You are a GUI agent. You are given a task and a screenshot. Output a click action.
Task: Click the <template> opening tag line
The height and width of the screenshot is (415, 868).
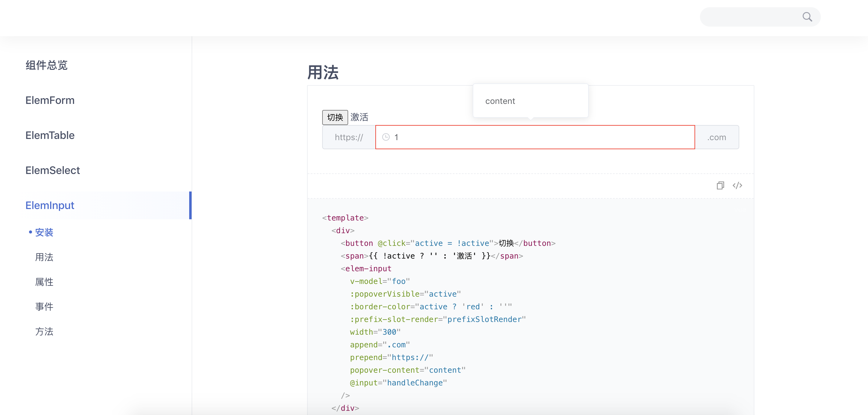coord(345,218)
